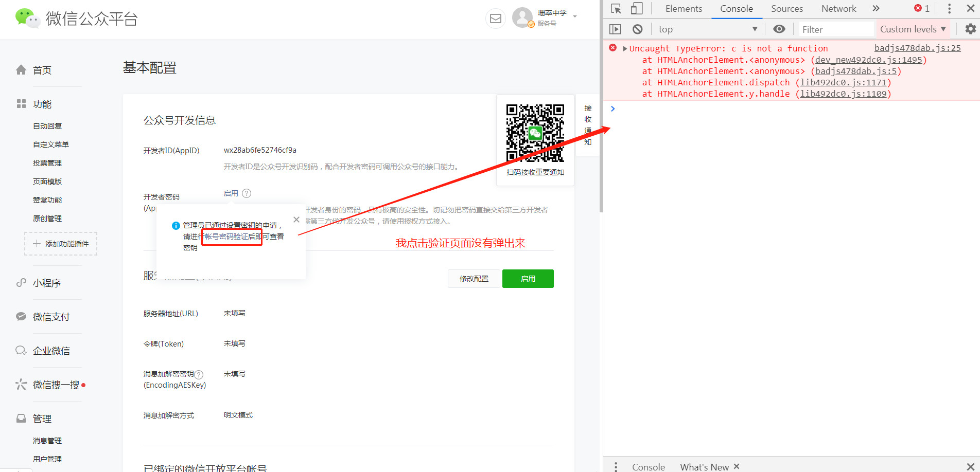Open 小程序 mini program section icon
980x472 pixels.
(21, 283)
